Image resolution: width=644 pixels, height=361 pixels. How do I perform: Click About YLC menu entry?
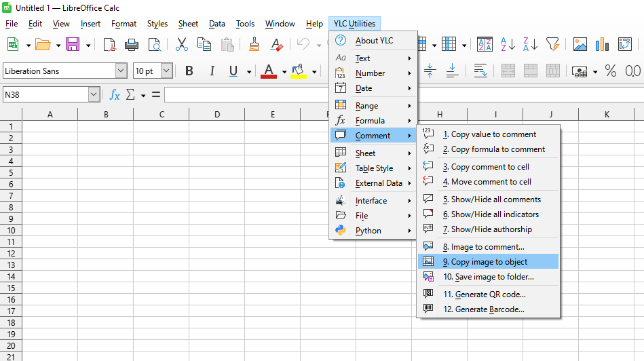click(374, 41)
